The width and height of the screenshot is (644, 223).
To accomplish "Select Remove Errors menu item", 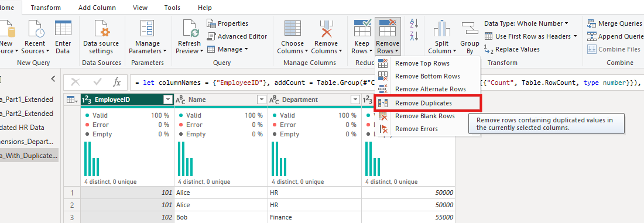I will click(427, 129).
